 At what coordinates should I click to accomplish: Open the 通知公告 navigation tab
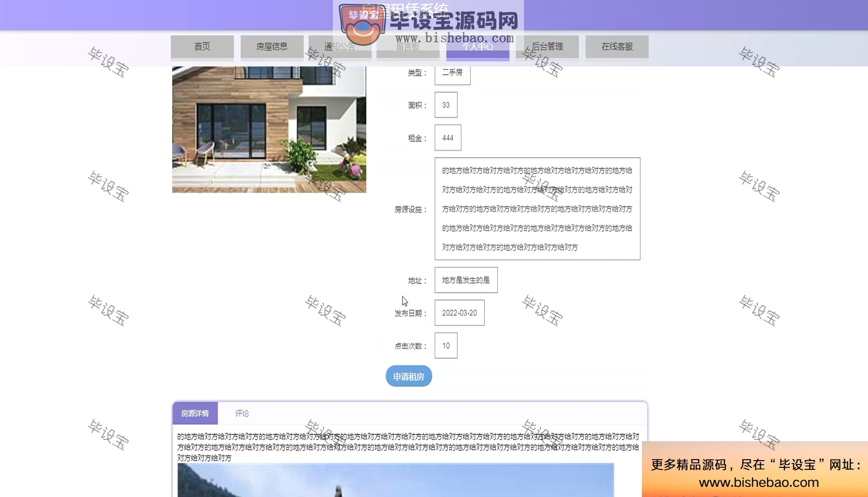click(x=340, y=47)
